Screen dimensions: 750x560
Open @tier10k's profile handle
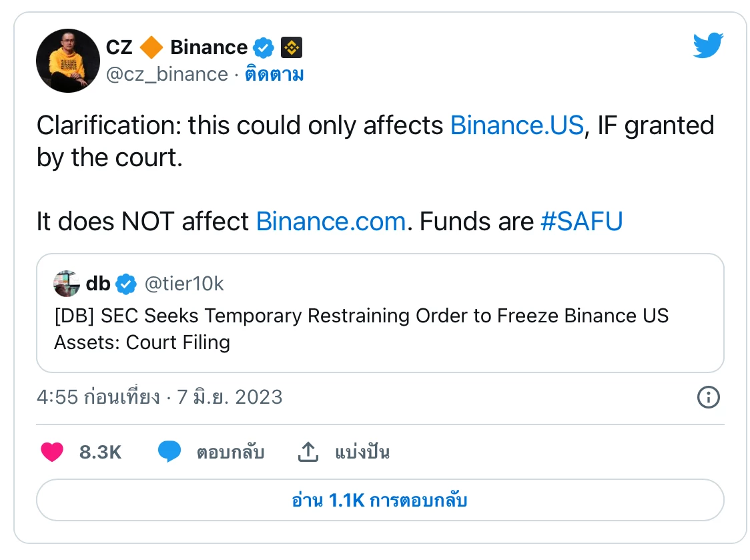[187, 283]
